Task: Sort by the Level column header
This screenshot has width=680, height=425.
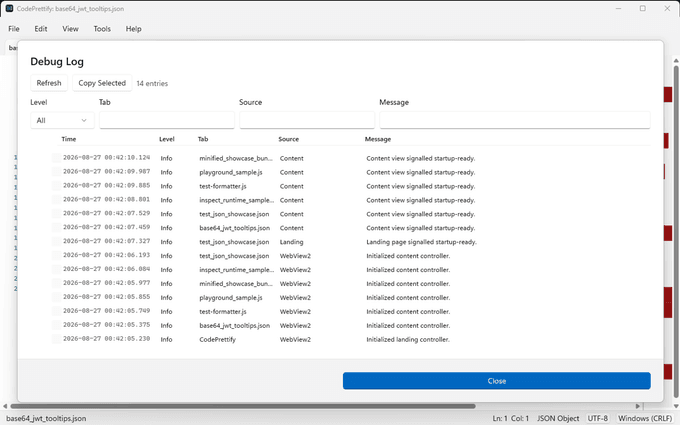Action: click(167, 139)
